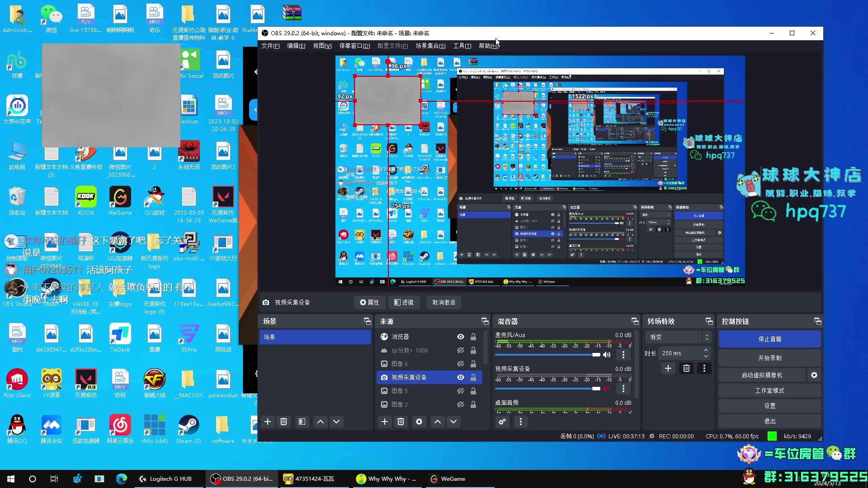The width and height of the screenshot is (868, 488).
Task: Open transition properties three dots
Action: [704, 368]
